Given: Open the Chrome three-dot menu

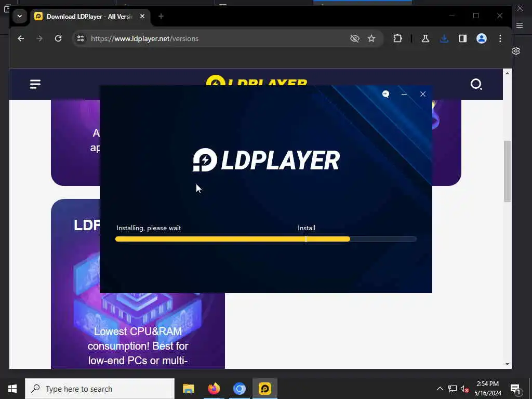Looking at the screenshot, I should 500,38.
